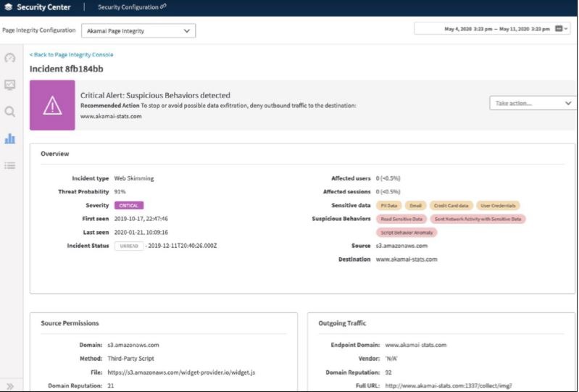The width and height of the screenshot is (579, 392).
Task: Open Security Configuration in header
Action: pos(128,7)
